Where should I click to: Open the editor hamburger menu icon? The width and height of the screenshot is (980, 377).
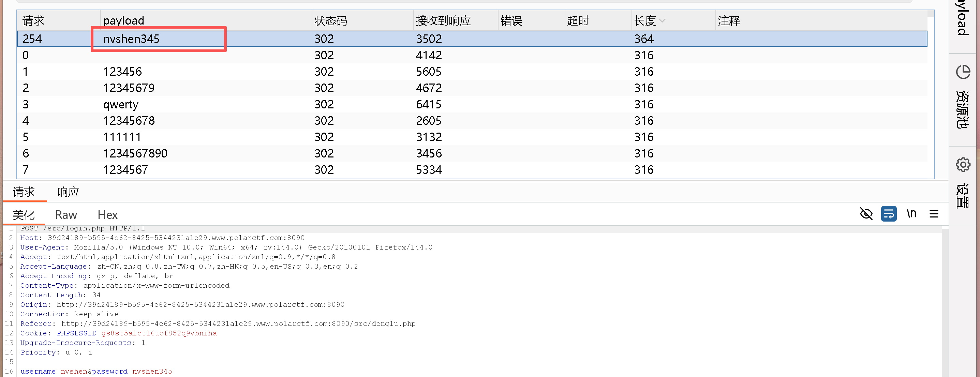click(934, 214)
